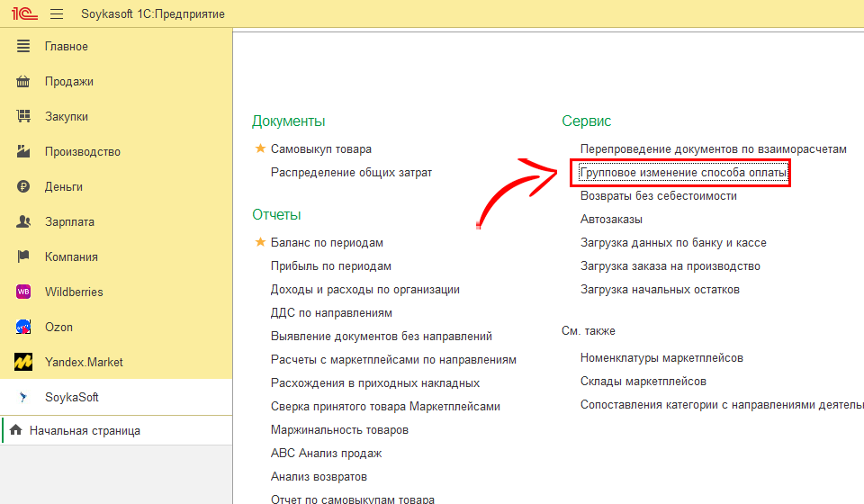Toggle favorite star for Баланс по периодам

261,242
